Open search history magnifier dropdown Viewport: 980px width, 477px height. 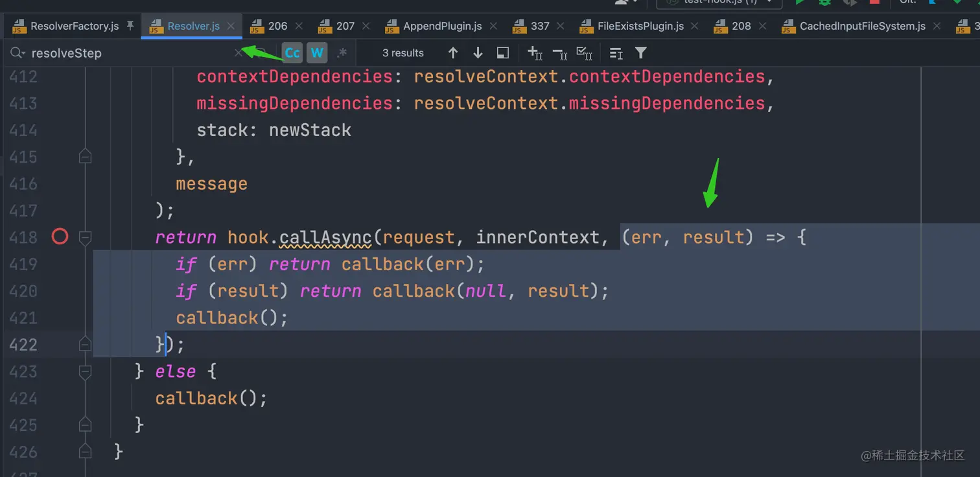click(x=17, y=53)
